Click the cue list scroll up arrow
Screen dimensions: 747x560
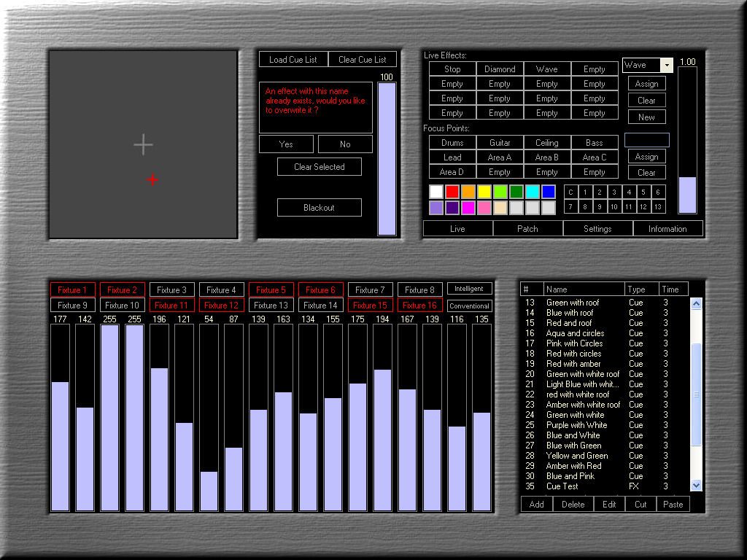point(696,303)
